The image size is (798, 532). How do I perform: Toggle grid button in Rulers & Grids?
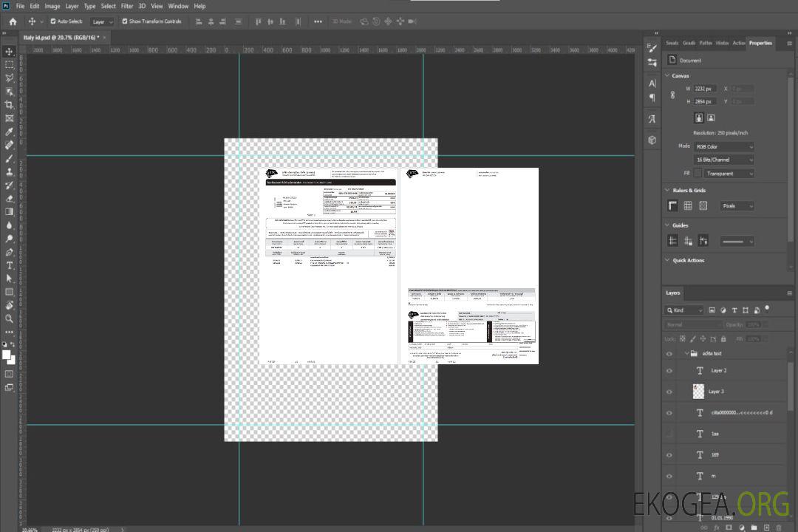(688, 205)
